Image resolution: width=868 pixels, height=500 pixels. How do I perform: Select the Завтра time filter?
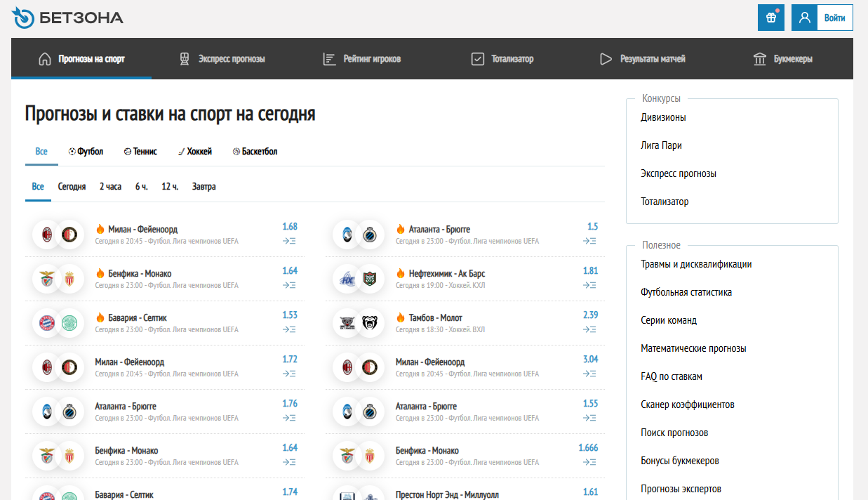(x=203, y=187)
